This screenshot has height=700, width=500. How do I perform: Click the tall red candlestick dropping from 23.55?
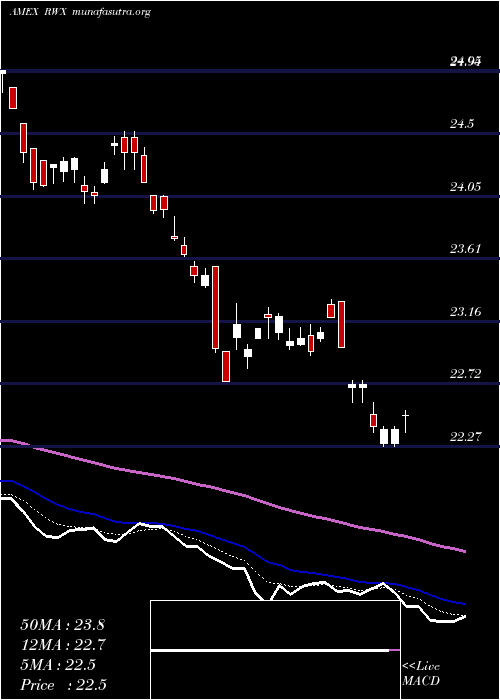point(216,308)
